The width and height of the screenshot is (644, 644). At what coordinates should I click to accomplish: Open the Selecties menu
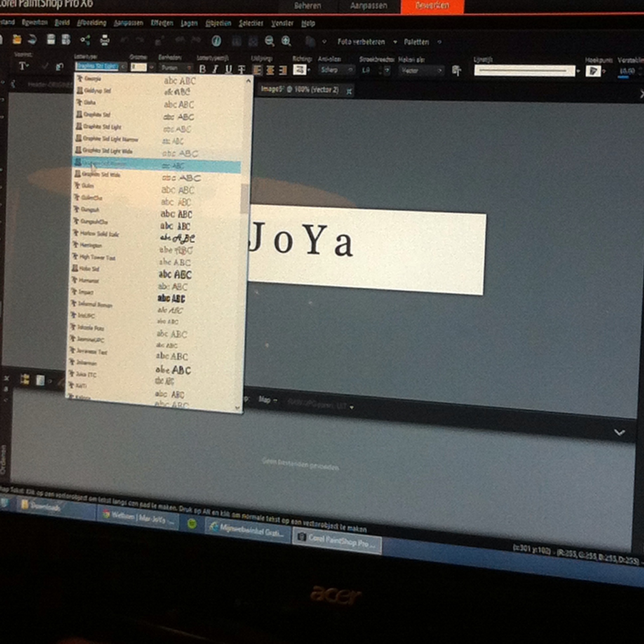tap(251, 23)
